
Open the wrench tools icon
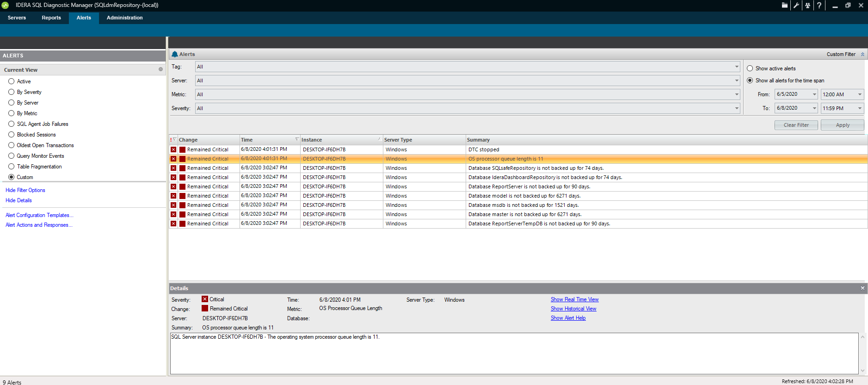click(796, 6)
